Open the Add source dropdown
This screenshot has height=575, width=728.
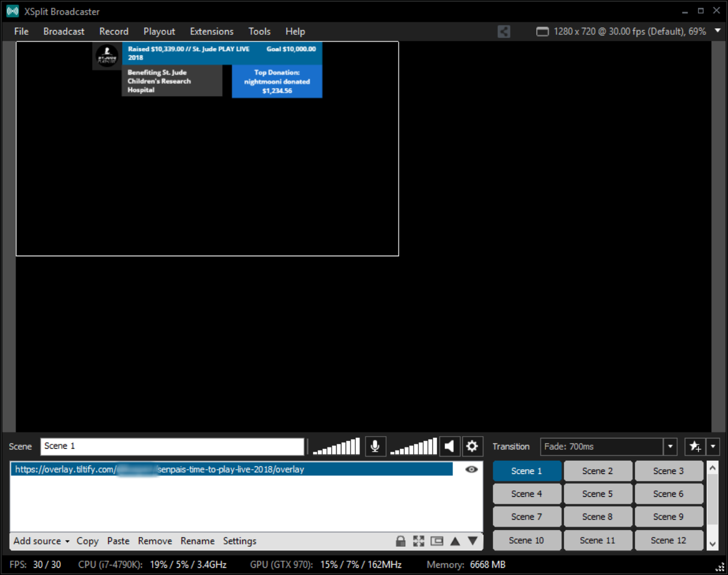(41, 541)
